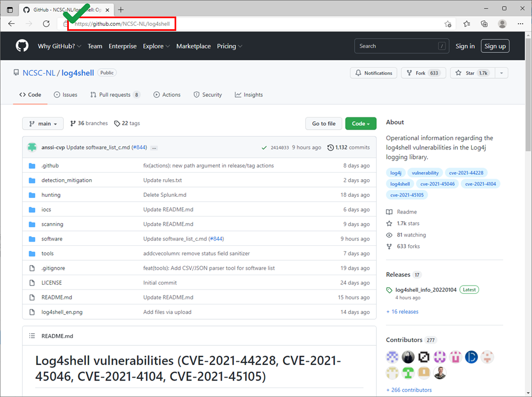This screenshot has width=532, height=397.
Task: Reload the page with the refresh icon
Action: coord(46,24)
